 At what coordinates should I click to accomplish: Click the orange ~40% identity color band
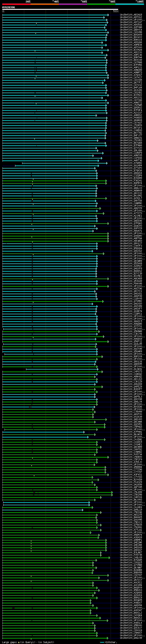coord(45,4)
